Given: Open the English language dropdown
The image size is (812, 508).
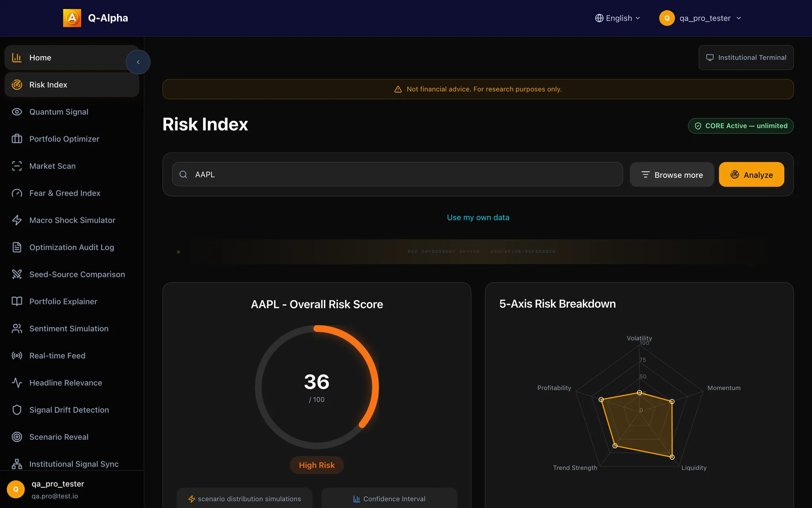Looking at the screenshot, I should (617, 18).
